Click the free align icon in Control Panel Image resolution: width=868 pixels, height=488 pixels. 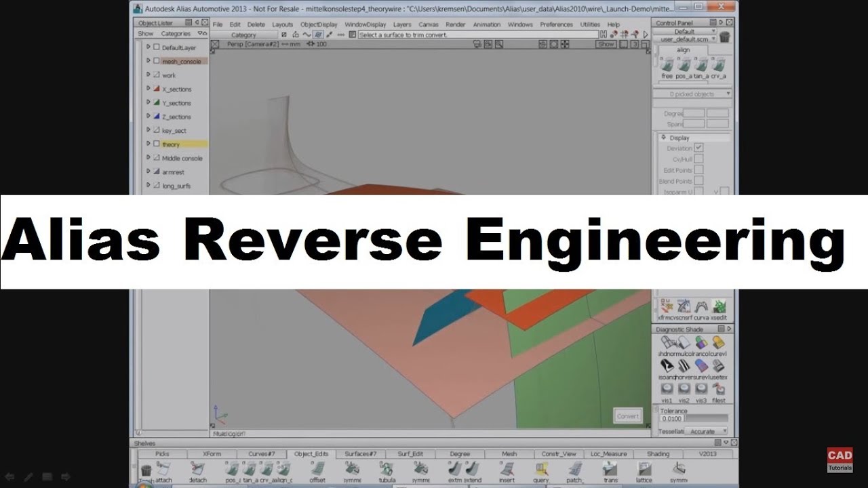(x=667, y=64)
